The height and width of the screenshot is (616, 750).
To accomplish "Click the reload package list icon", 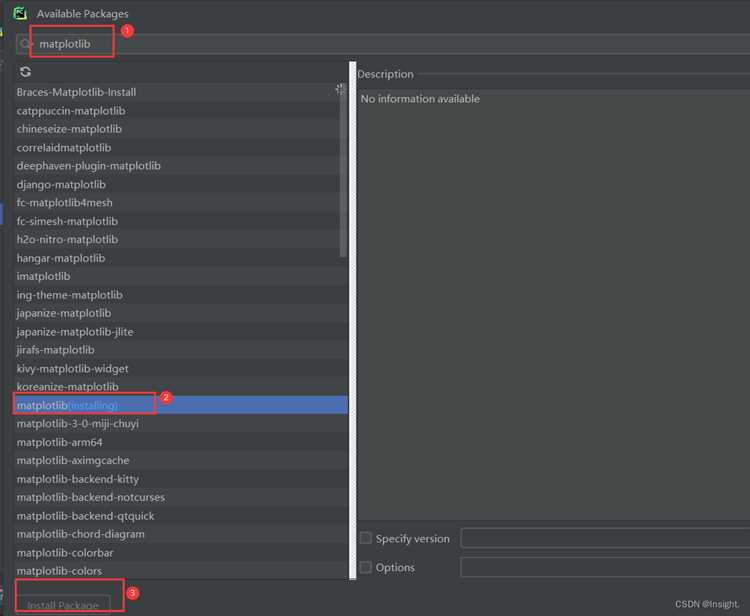I will point(25,72).
